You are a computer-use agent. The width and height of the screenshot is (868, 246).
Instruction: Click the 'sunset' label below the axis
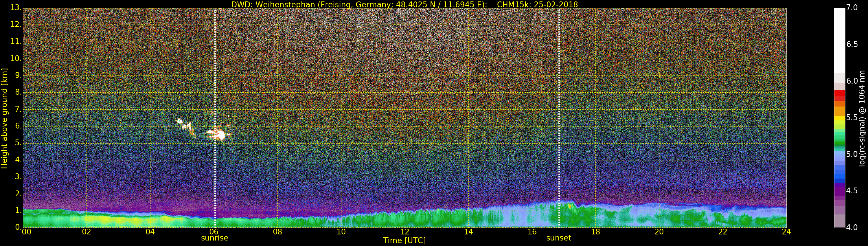558,238
